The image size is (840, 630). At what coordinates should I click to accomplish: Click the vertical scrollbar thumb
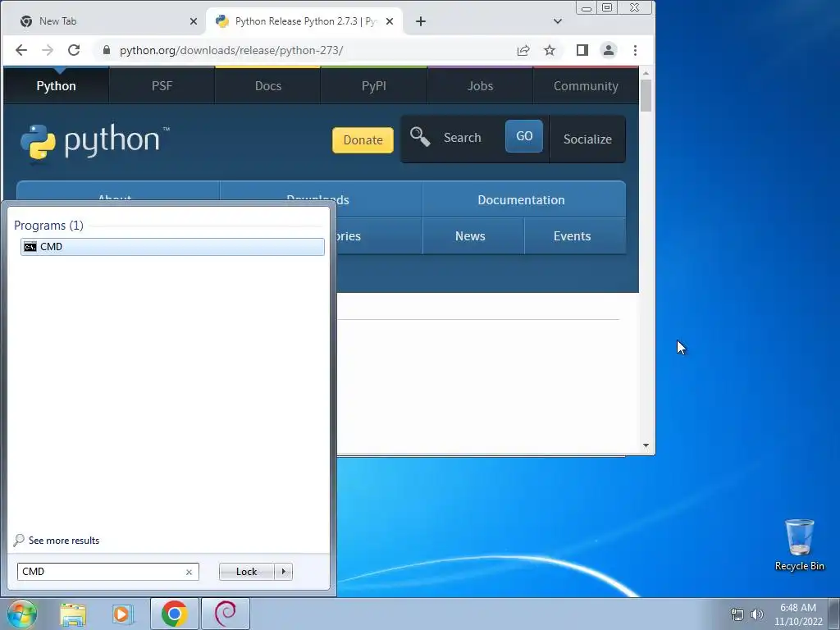tap(646, 95)
